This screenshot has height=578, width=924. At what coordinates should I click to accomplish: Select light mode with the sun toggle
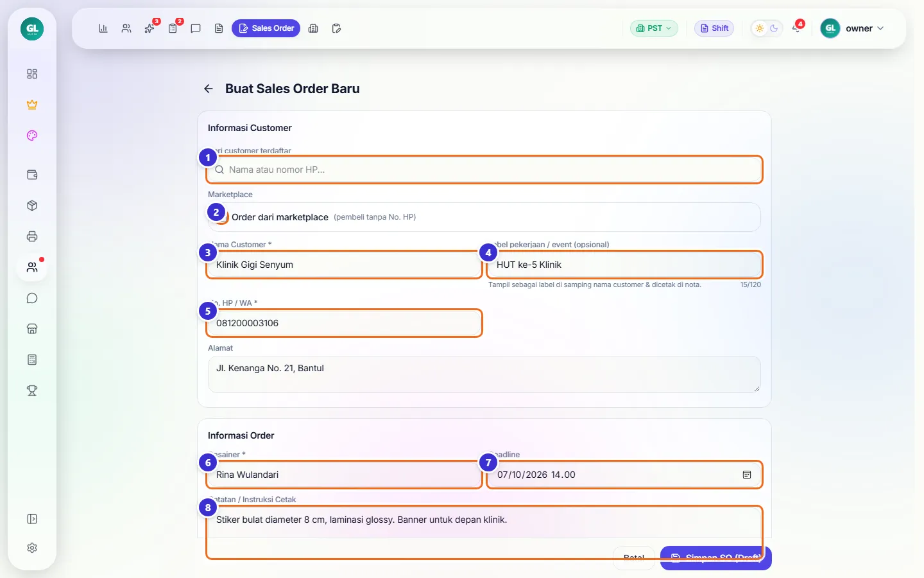760,28
